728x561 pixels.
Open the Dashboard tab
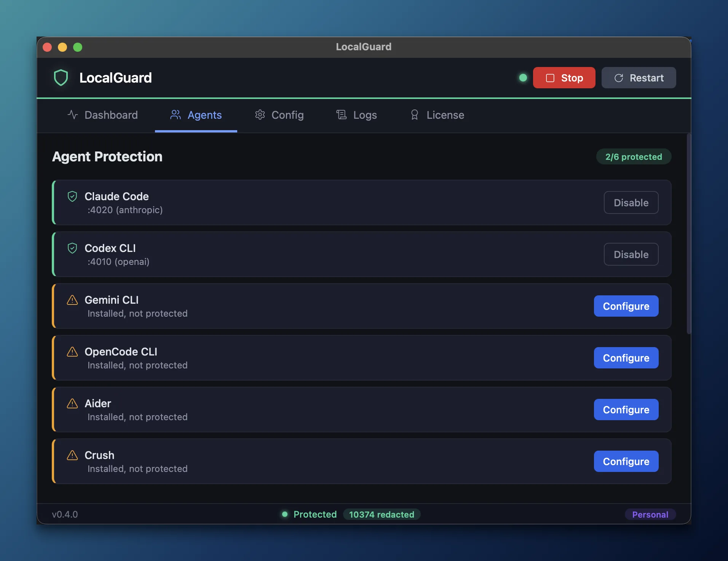pyautogui.click(x=103, y=115)
